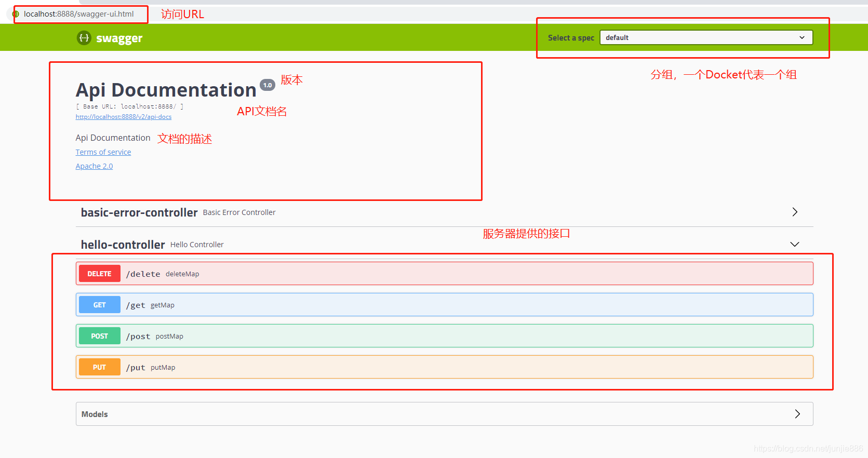This screenshot has height=458, width=868.
Task: Expand the /post postMap operation row
Action: pyautogui.click(x=445, y=336)
